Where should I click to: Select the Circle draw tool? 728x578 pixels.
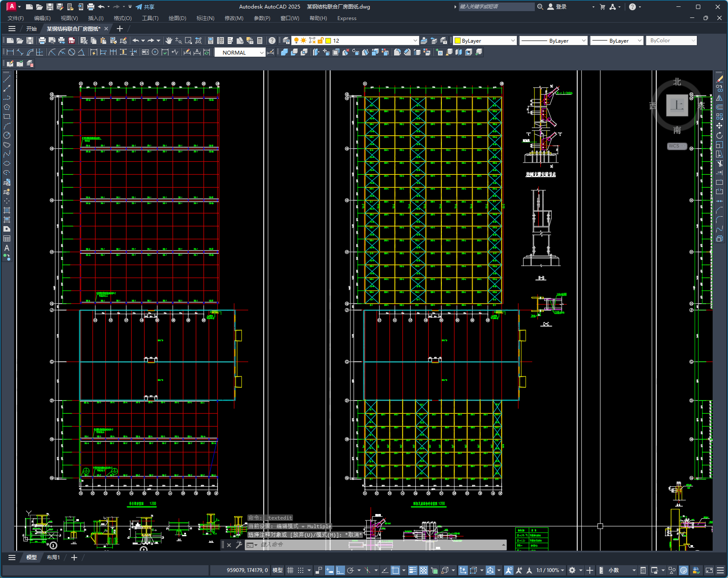pos(7,135)
